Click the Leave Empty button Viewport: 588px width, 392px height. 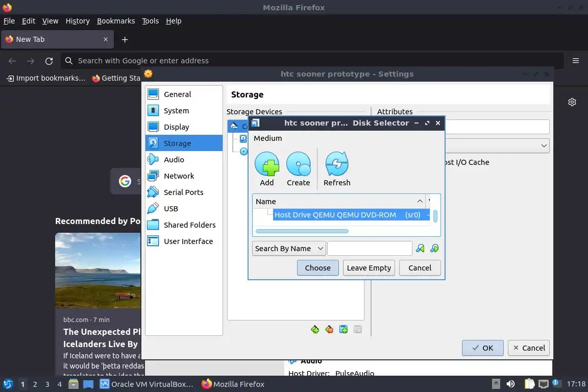(x=369, y=268)
